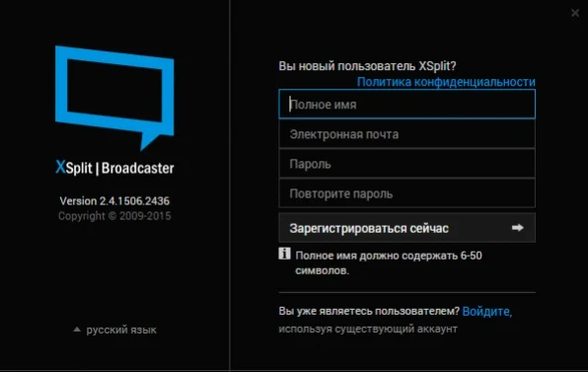Open the русский язык language selector
Screen dimensions: 588x372
(114, 330)
